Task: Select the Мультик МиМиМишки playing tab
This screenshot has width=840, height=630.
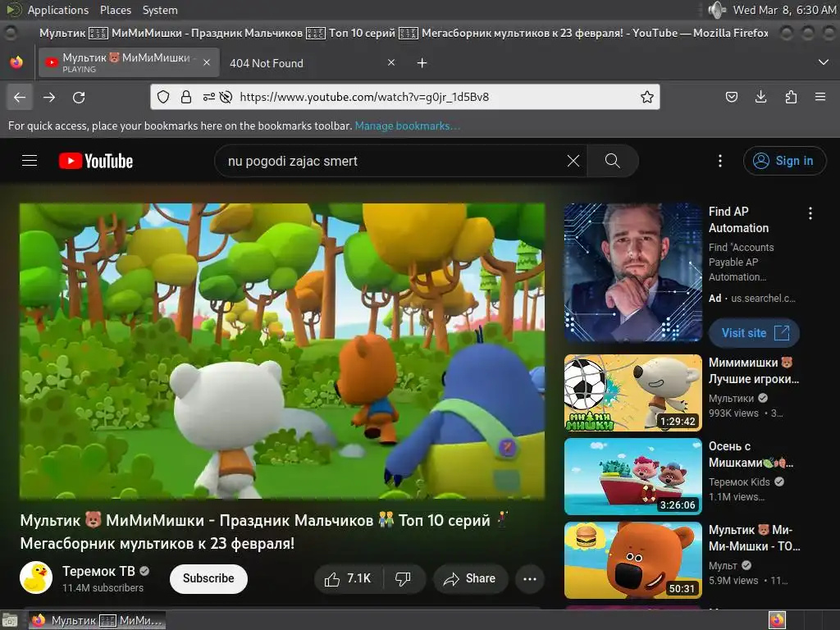Action: (128, 62)
